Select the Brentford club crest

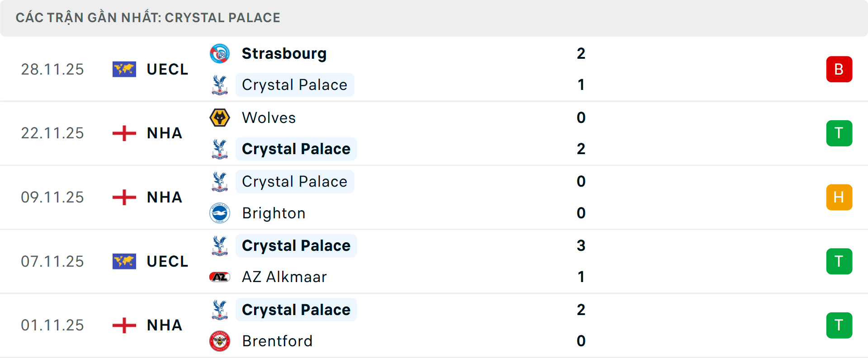(220, 341)
